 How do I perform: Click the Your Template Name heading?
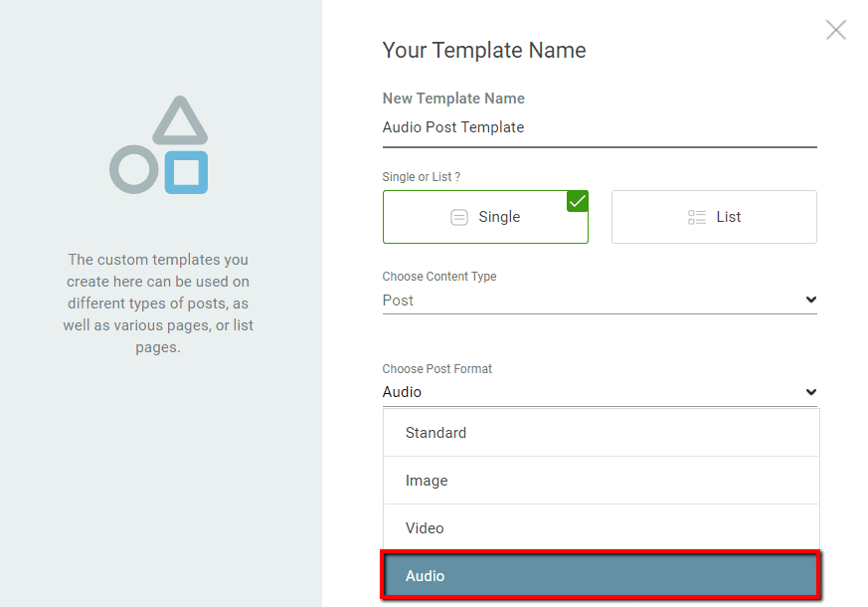click(484, 51)
